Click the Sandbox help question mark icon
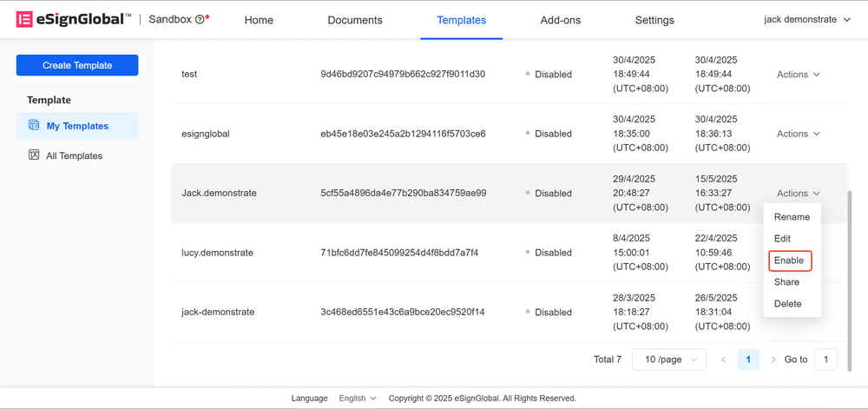Image resolution: width=868 pixels, height=409 pixels. tap(200, 19)
